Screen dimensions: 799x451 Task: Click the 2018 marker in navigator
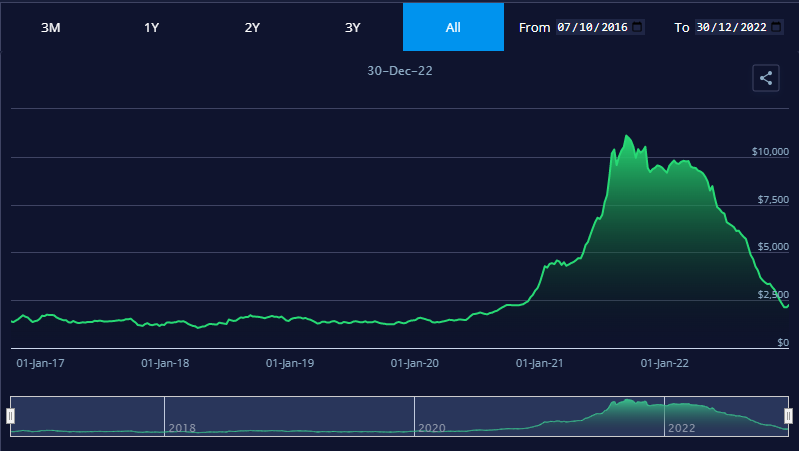pos(182,428)
